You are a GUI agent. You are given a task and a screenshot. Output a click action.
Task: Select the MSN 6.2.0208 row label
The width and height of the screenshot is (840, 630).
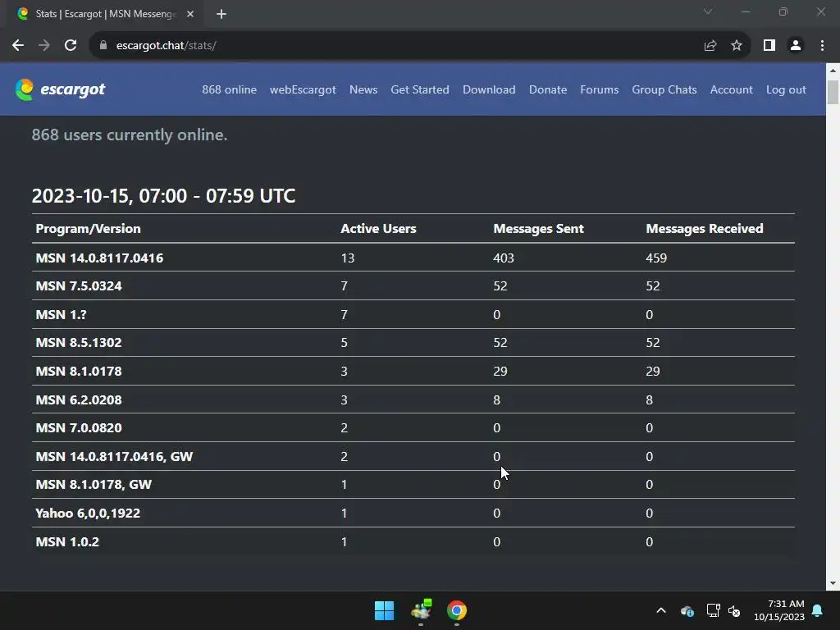point(79,400)
